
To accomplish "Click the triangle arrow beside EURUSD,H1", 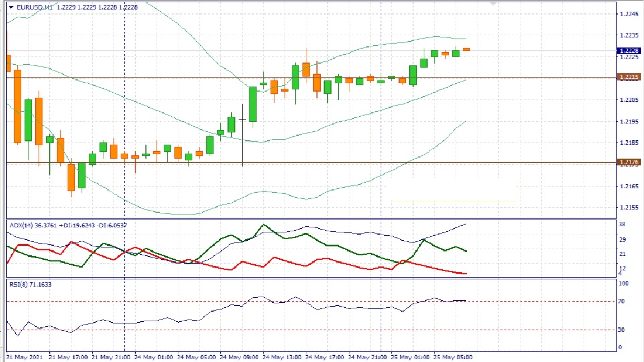I will 11,8.
